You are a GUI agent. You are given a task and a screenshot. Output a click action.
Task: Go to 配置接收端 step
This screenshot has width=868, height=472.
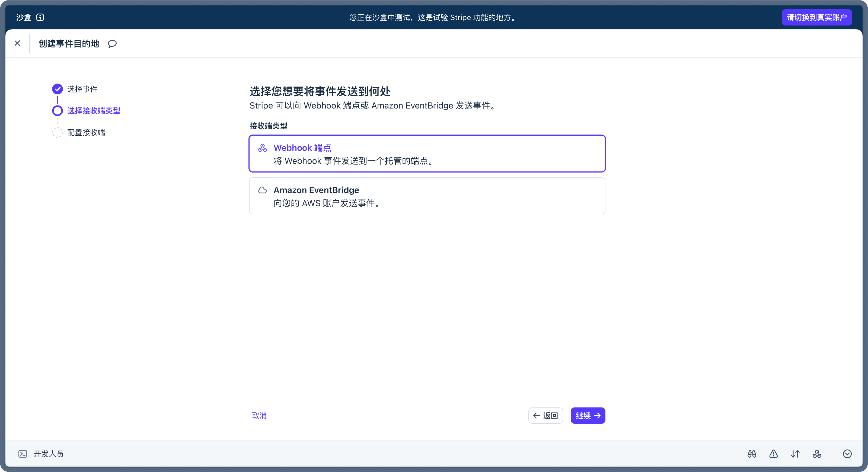point(86,132)
